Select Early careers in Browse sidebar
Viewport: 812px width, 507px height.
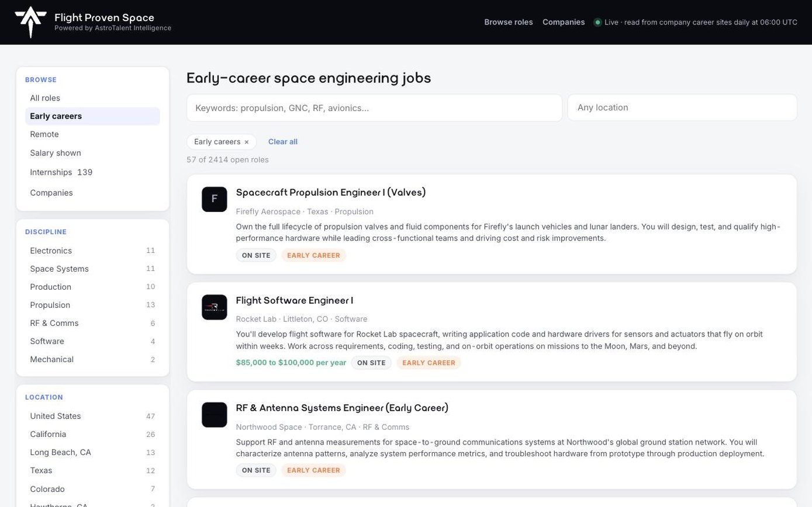coord(92,116)
